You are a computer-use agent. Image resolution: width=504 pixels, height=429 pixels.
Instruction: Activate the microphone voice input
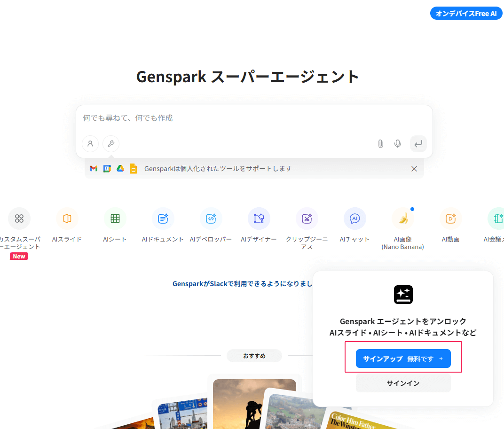click(x=398, y=144)
